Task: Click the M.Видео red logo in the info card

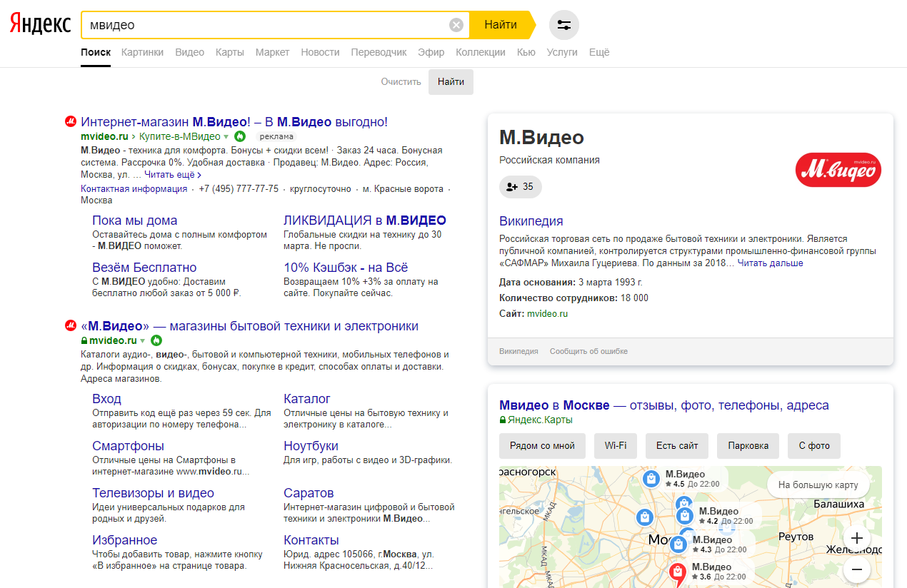Action: tap(838, 170)
